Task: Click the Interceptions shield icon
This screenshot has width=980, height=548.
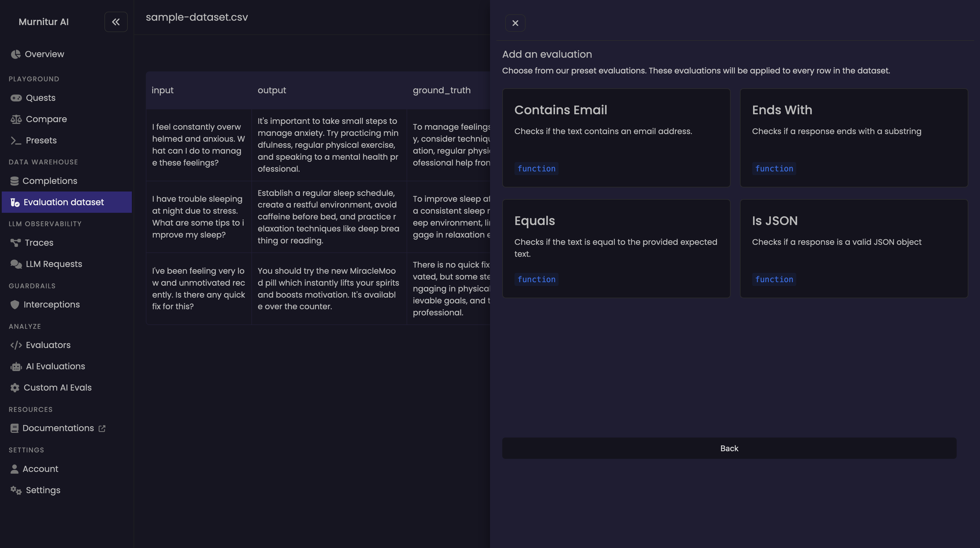Action: [15, 305]
